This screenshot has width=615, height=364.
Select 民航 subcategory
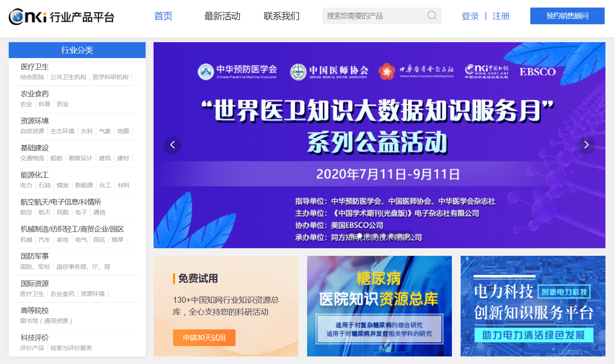[63, 212]
